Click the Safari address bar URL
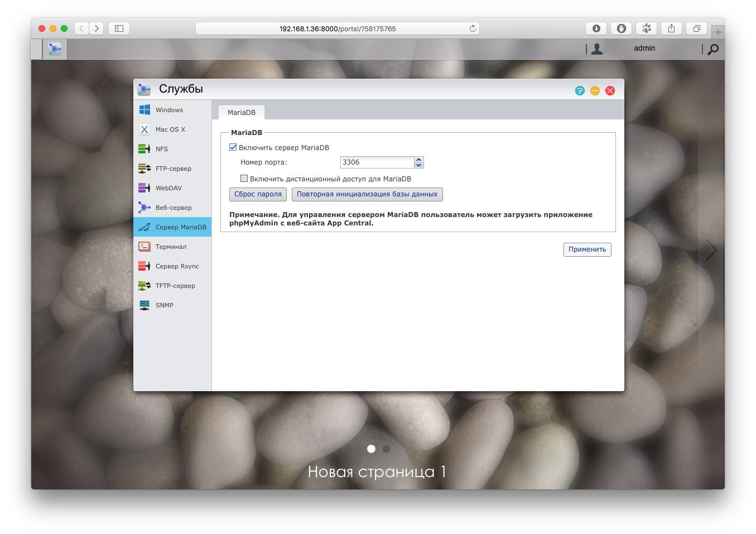Screen dimensions: 756x534 point(338,28)
